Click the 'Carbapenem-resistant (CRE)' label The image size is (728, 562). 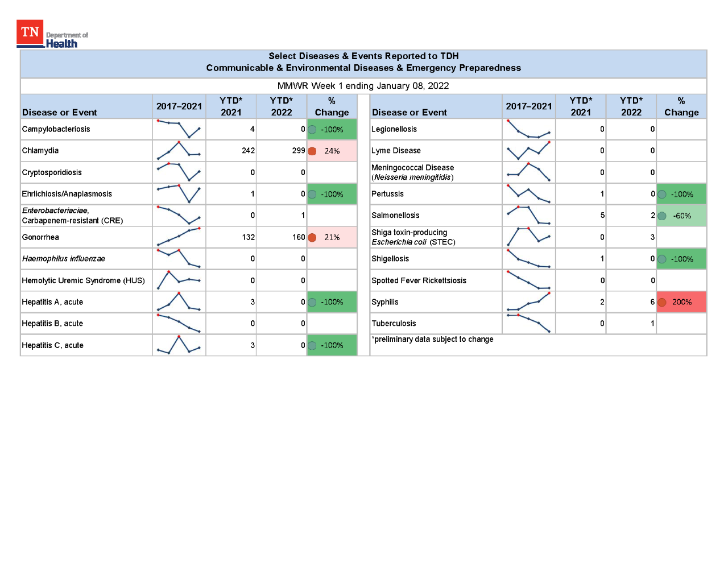72,221
